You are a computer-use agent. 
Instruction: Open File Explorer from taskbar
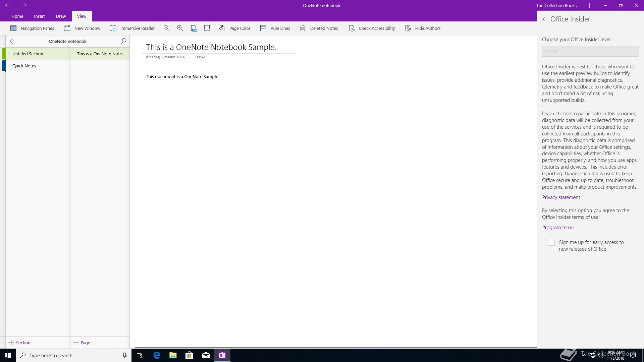pos(173,355)
